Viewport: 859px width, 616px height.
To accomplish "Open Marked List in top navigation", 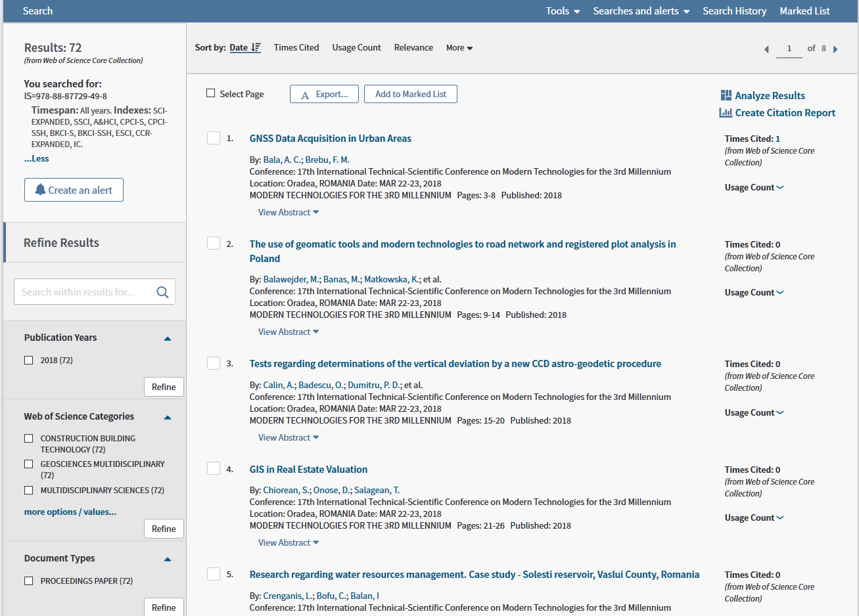I will [804, 11].
